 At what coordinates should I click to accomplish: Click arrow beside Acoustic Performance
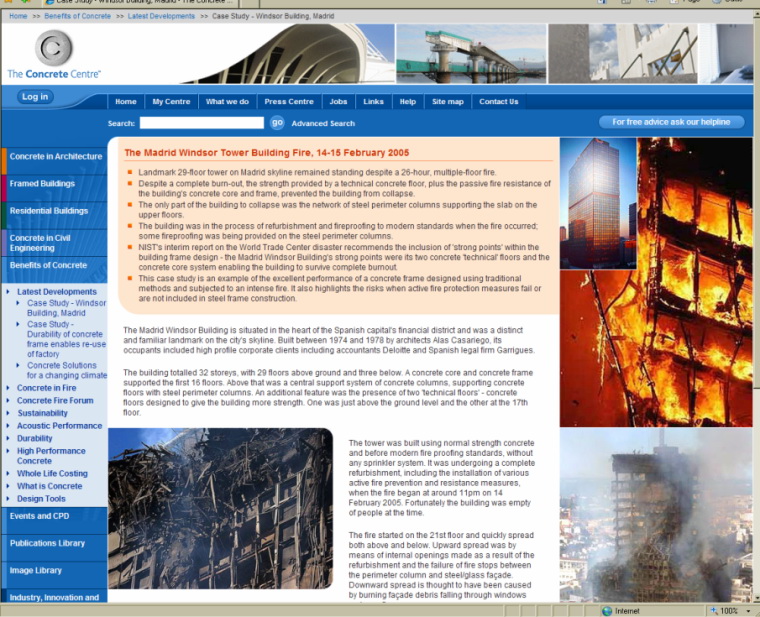(8, 426)
